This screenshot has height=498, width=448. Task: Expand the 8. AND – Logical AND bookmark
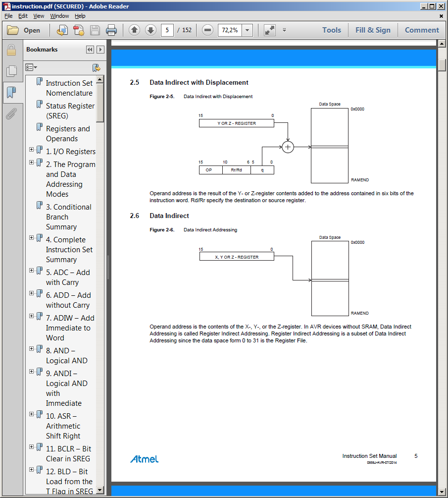pos(31,349)
